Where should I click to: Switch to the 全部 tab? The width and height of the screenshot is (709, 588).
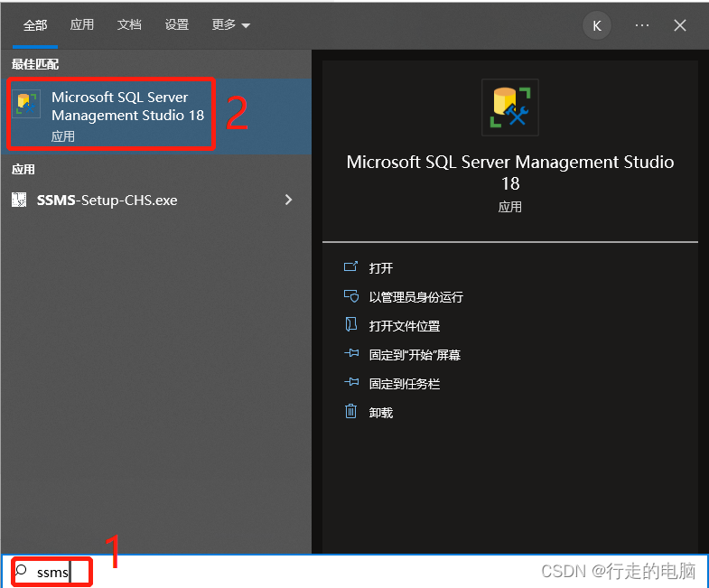tap(35, 25)
